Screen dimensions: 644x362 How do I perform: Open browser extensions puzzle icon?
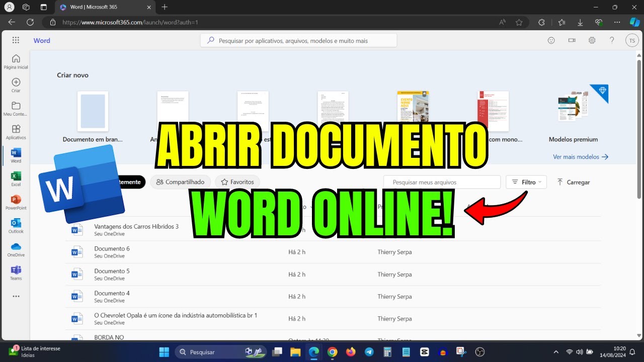(541, 22)
